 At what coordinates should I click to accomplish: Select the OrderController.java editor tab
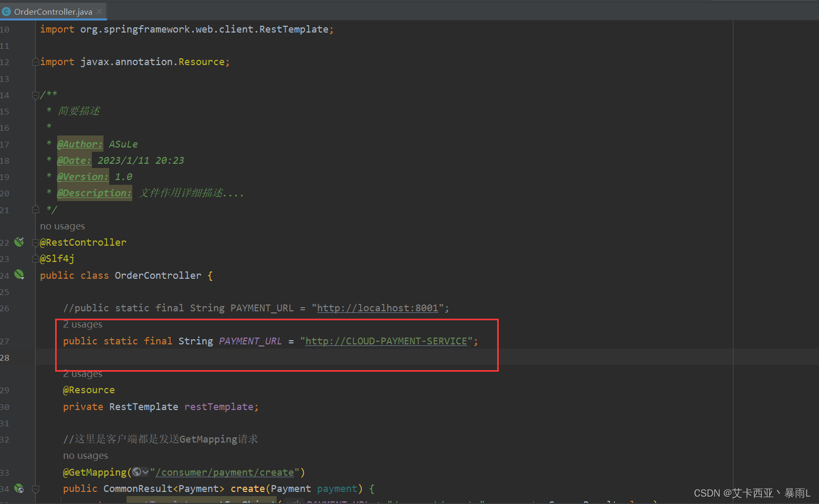pos(53,12)
